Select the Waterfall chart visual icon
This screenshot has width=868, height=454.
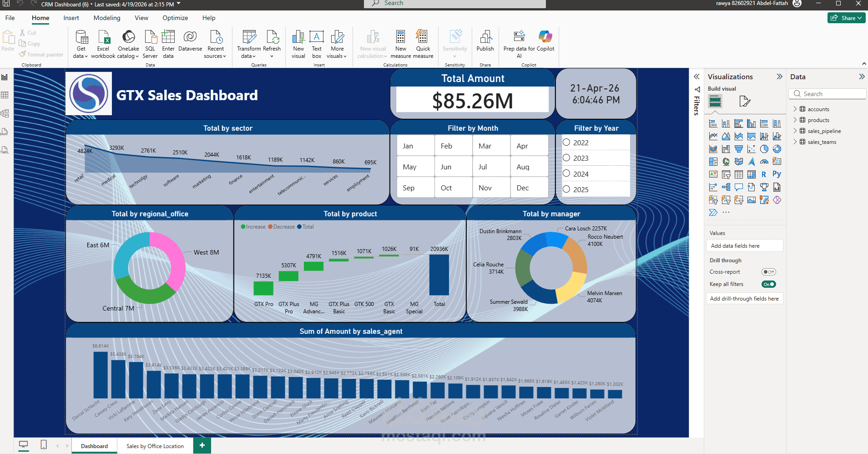point(726,149)
